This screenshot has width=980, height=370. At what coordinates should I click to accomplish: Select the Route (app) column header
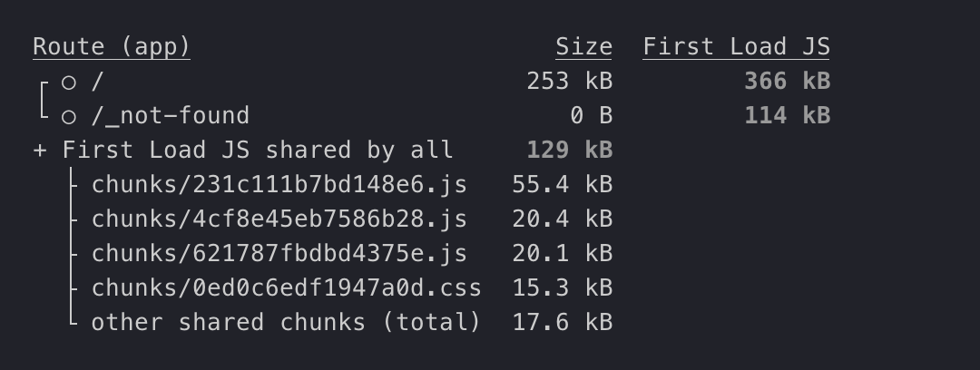point(112,47)
